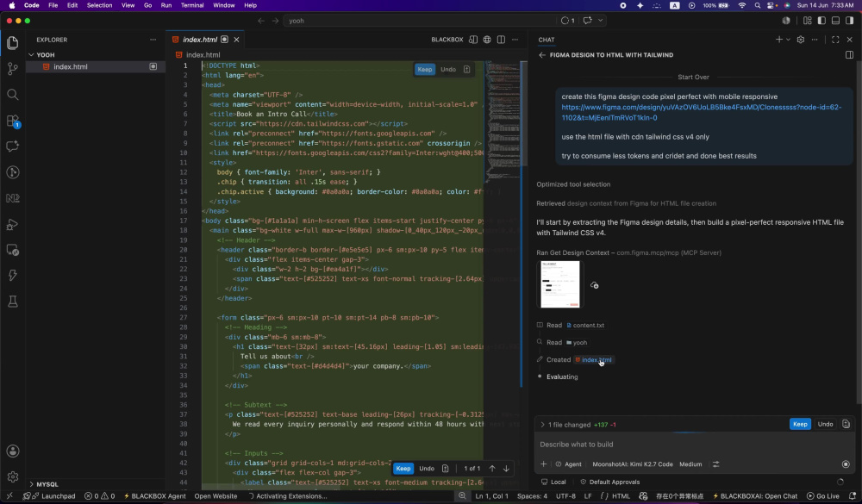
Task: Open editor More Actions ellipsis
Action: pos(515,40)
